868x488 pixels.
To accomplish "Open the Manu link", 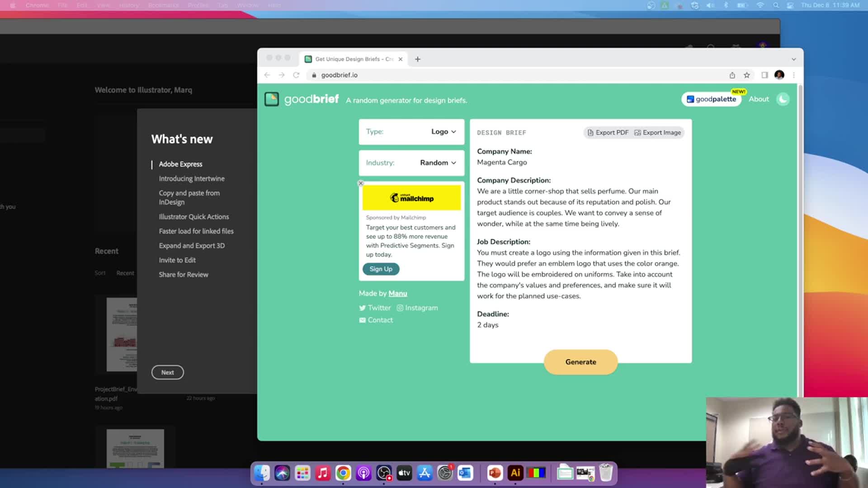I will [397, 294].
